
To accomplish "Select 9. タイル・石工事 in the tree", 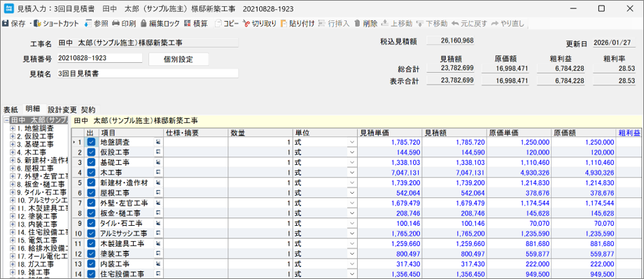I will (x=41, y=192).
